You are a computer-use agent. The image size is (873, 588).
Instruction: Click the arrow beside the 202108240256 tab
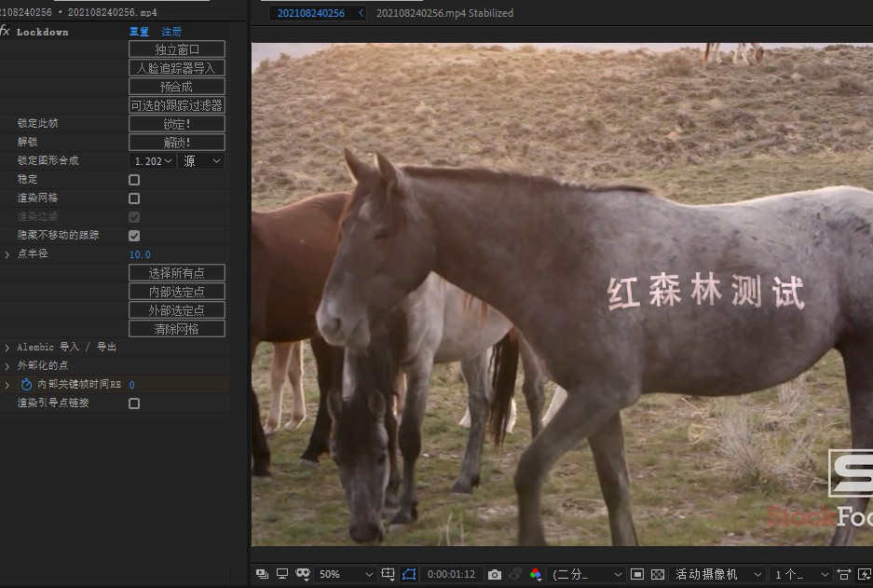tap(361, 13)
